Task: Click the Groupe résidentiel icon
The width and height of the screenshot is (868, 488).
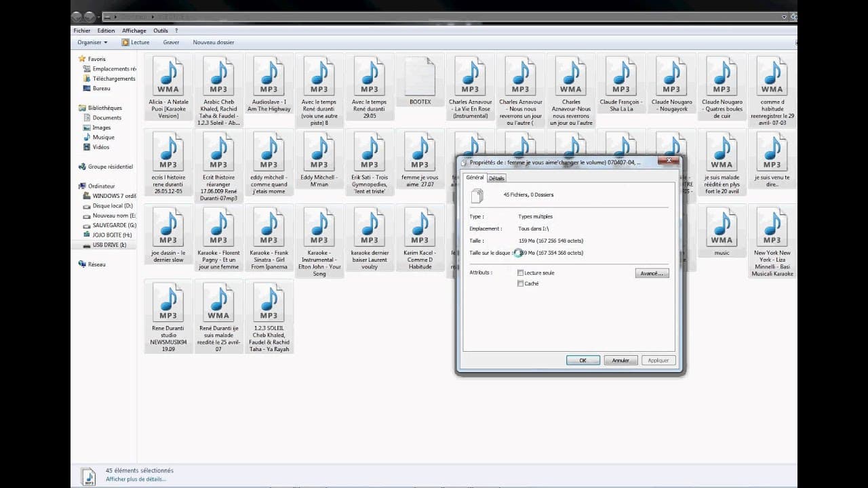Action: [82, 167]
